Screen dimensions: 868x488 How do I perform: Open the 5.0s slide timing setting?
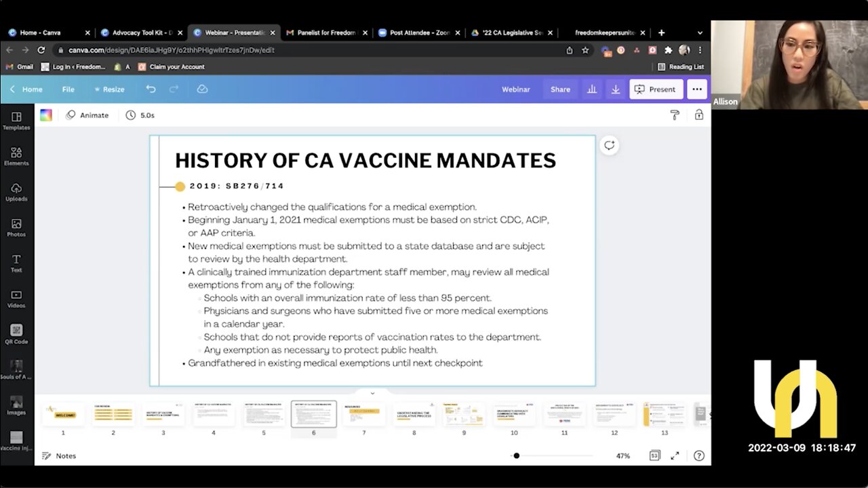(140, 115)
